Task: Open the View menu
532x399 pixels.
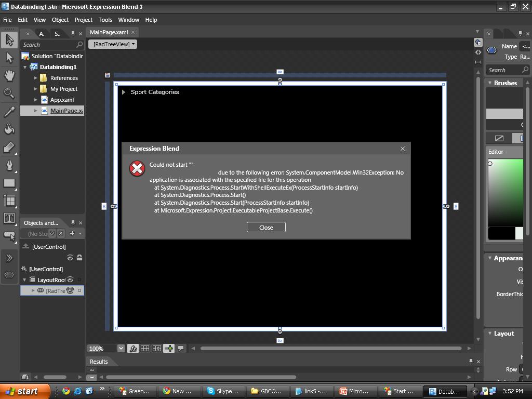Action: [x=39, y=20]
